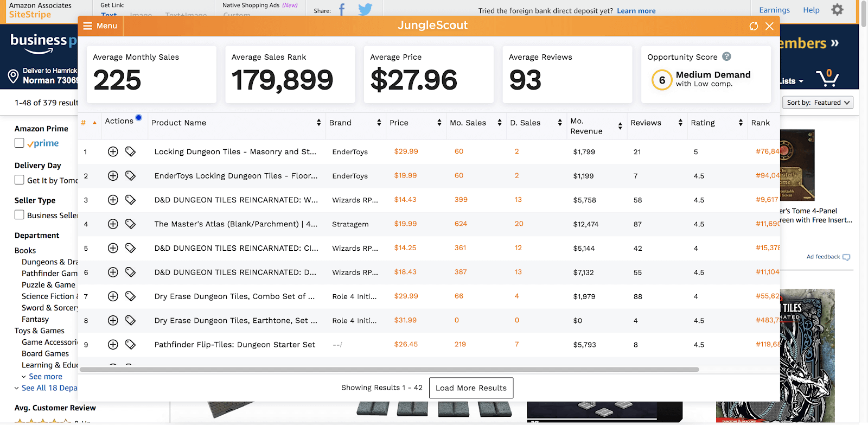Open SiteStripe settings gear
Viewport: 868px width, 425px height.
(x=838, y=10)
